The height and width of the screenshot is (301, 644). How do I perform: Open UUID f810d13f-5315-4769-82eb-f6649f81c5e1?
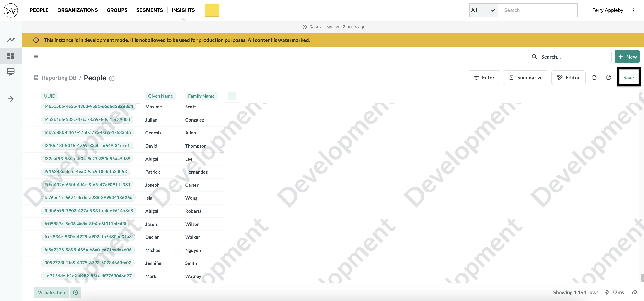coord(87,146)
